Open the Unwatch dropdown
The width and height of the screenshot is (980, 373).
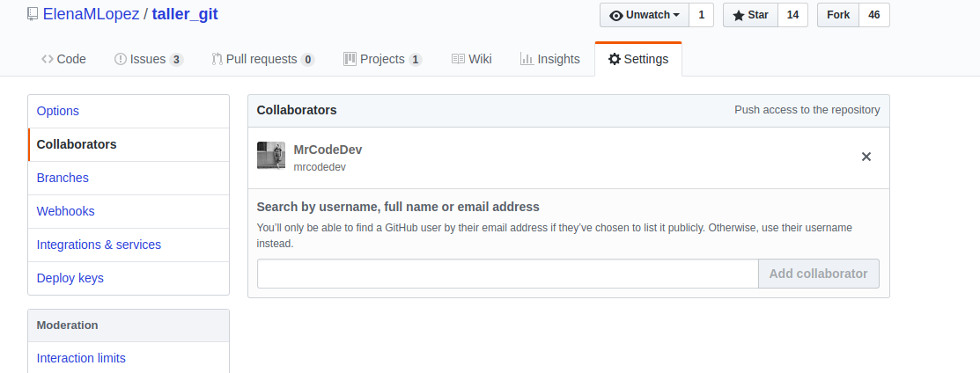click(x=645, y=15)
